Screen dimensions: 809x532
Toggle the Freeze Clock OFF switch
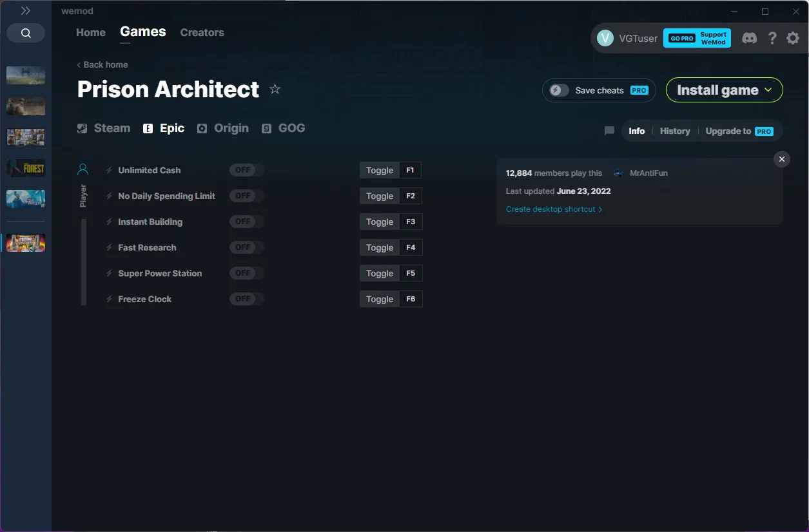click(x=247, y=299)
